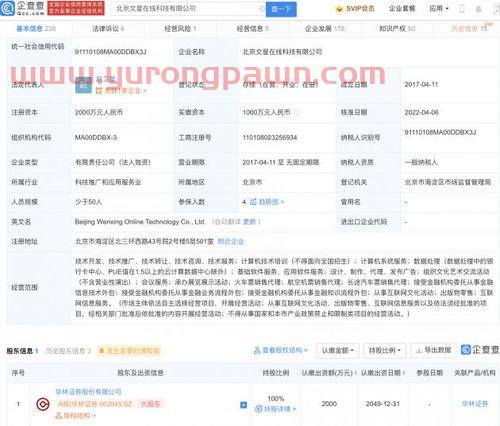Click the 北京市海淀区市场监督管理局 registration authority
This screenshot has height=426, width=500.
[448, 182]
